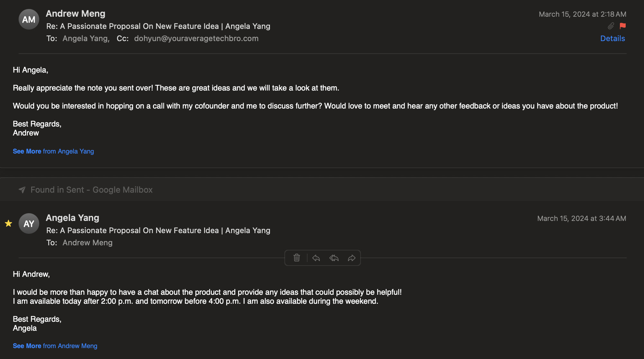The height and width of the screenshot is (359, 644).
Task: Toggle the gold star on Angela's email
Action: click(x=8, y=223)
